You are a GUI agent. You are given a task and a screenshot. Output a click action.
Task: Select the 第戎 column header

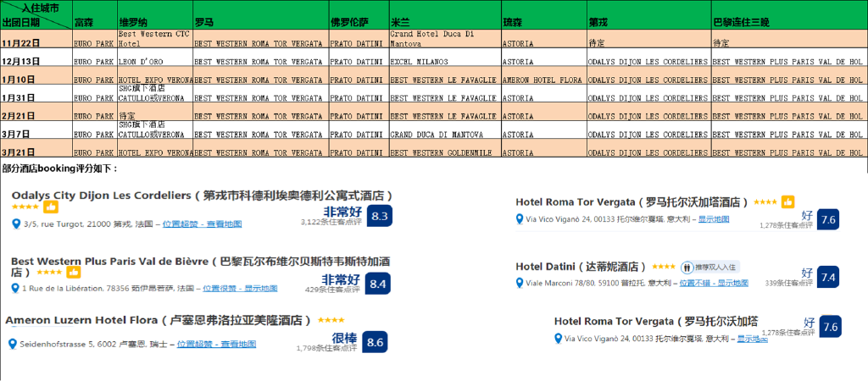pyautogui.click(x=649, y=15)
